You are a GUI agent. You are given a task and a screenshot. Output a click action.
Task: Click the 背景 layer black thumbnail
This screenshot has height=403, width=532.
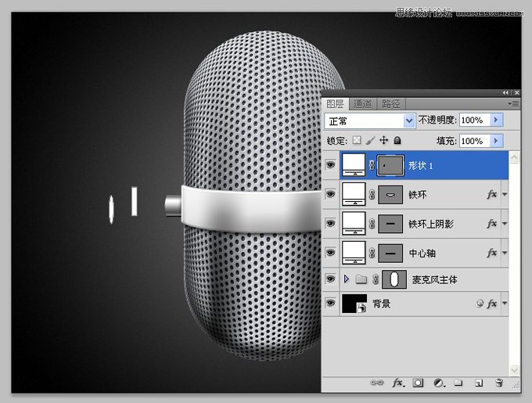click(354, 304)
